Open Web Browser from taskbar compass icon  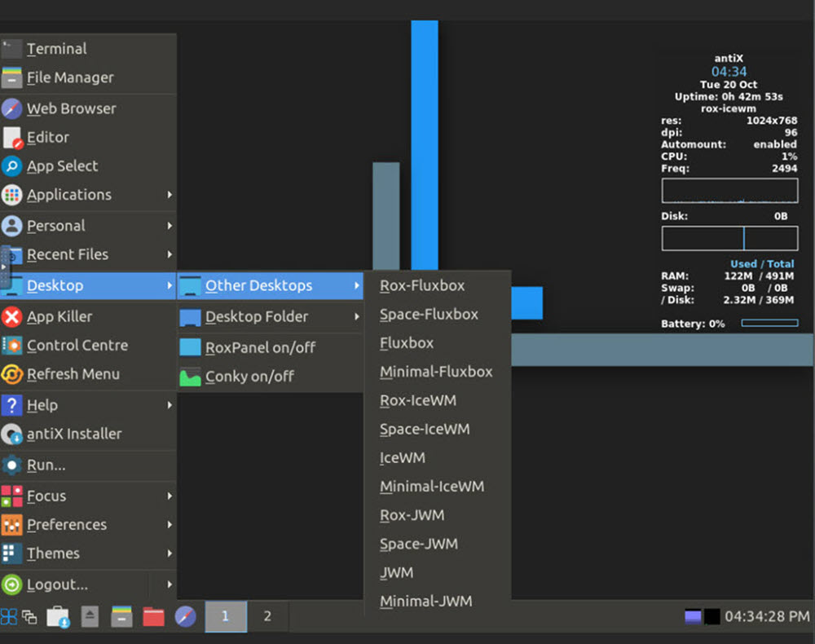(x=185, y=616)
